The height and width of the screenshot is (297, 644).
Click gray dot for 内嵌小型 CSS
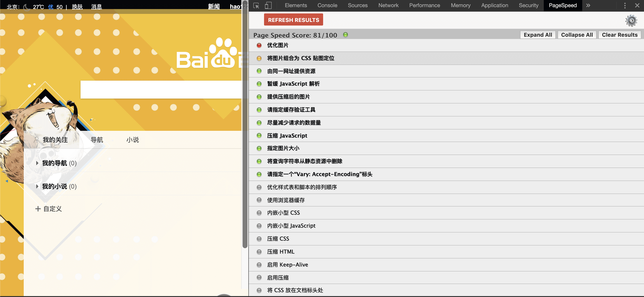point(259,213)
